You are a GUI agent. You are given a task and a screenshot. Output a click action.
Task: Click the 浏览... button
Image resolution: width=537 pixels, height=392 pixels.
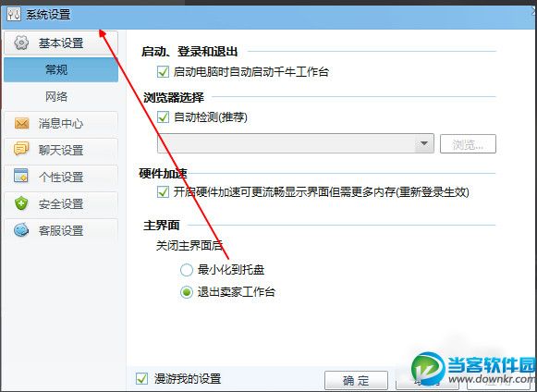point(468,143)
